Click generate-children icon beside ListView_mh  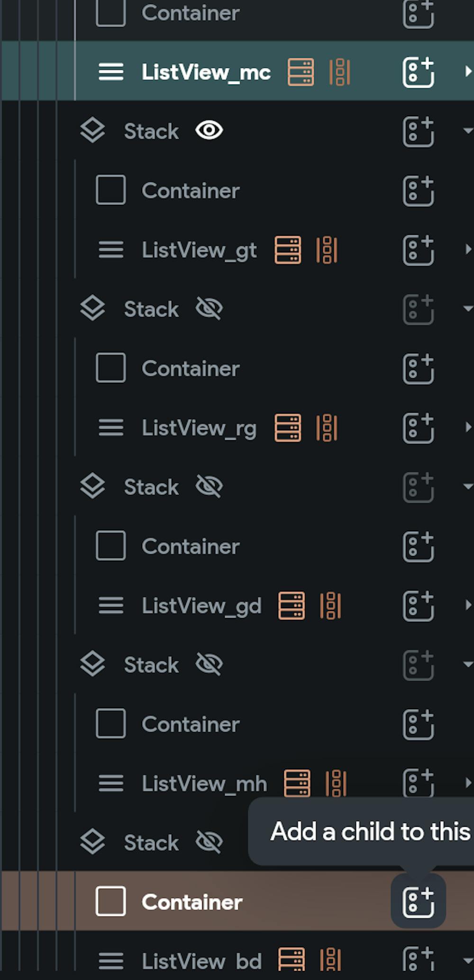point(336,783)
